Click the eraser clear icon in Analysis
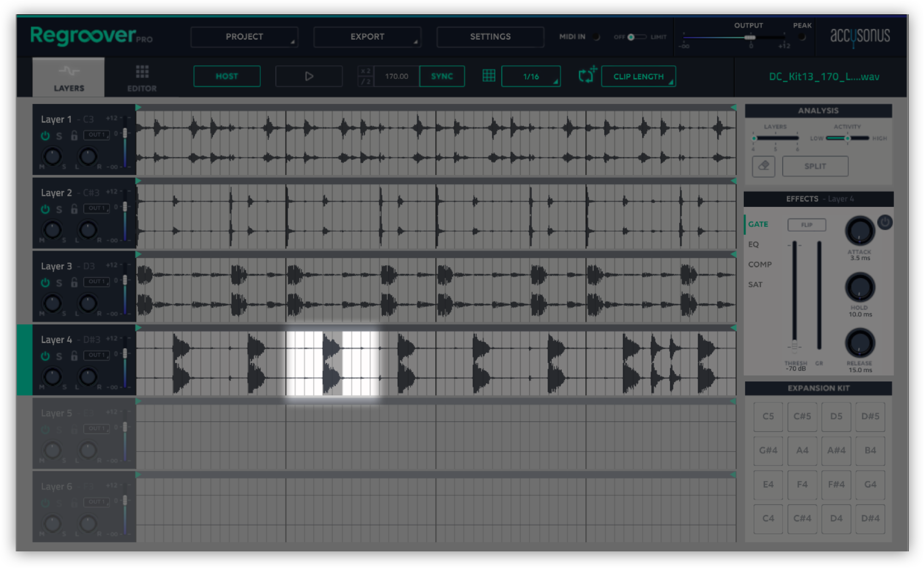Viewport: 924px width, 568px height. coord(764,166)
